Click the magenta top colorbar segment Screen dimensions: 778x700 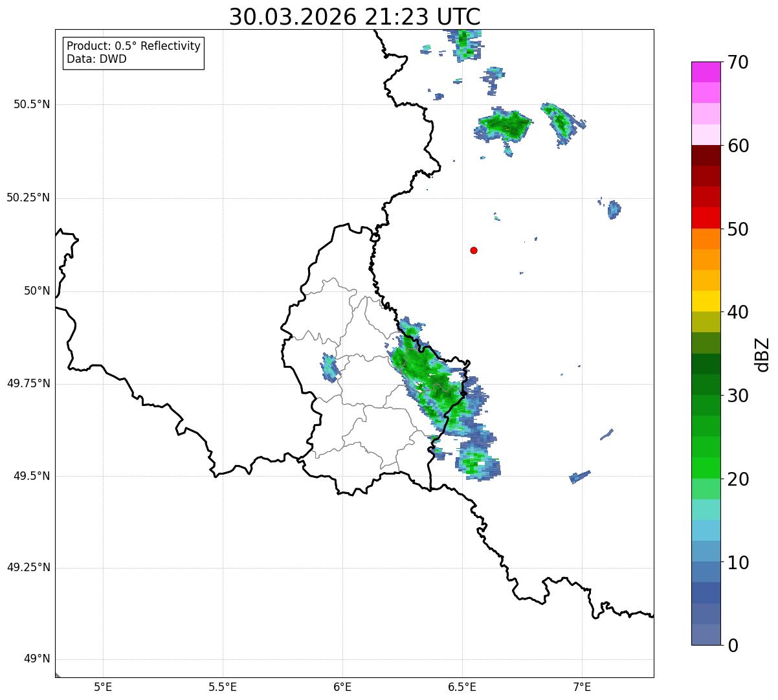tap(706, 72)
